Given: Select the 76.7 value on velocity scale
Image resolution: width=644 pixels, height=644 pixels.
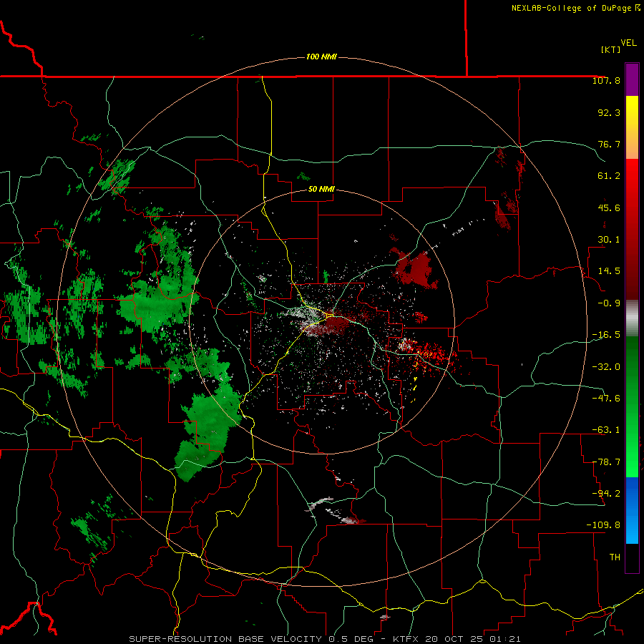Looking at the screenshot, I should [x=609, y=144].
